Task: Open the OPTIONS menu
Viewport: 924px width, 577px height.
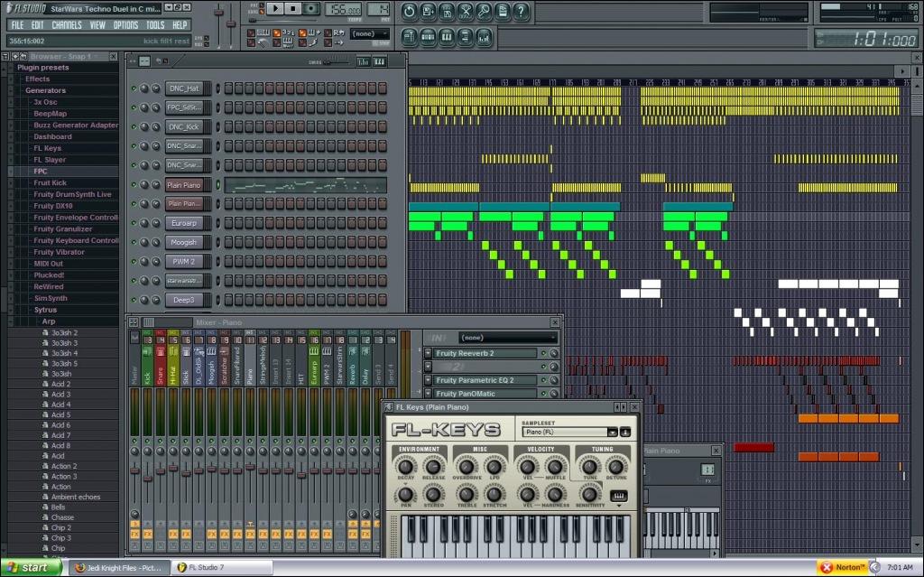Action: click(125, 25)
